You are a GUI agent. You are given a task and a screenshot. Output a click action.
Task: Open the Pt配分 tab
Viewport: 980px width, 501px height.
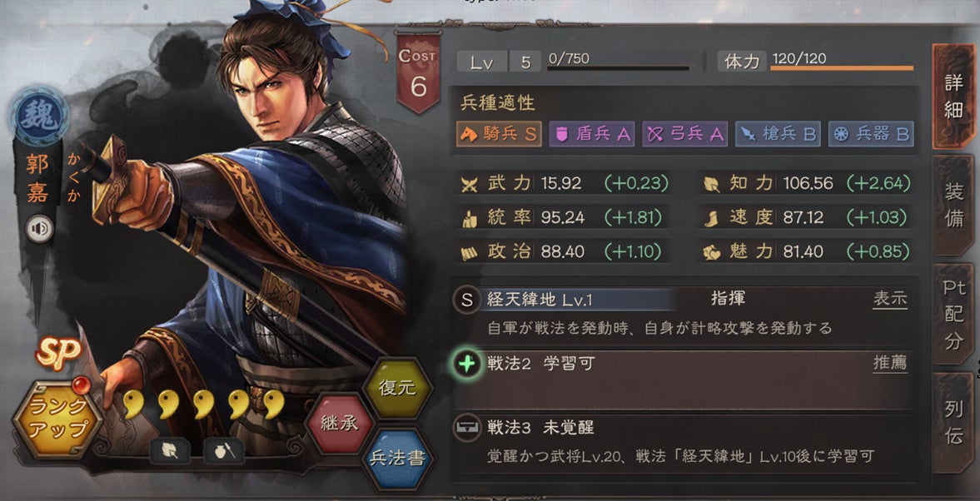pyautogui.click(x=953, y=314)
